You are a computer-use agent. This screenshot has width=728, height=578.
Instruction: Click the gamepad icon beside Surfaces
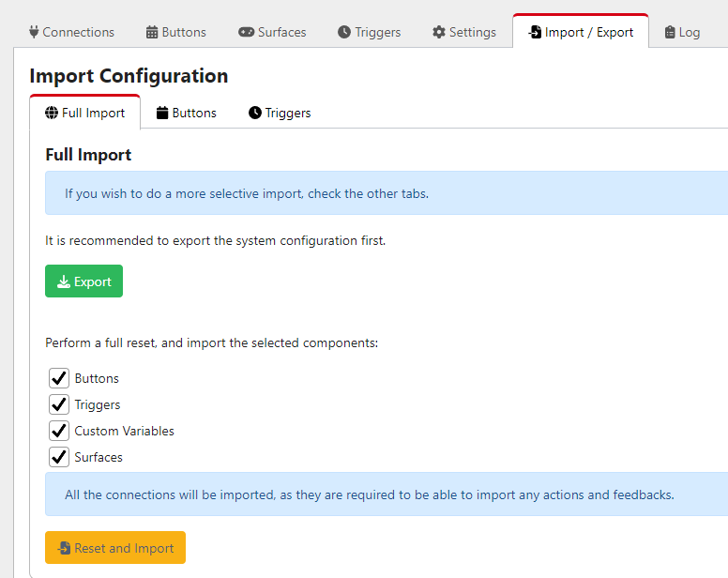point(246,32)
